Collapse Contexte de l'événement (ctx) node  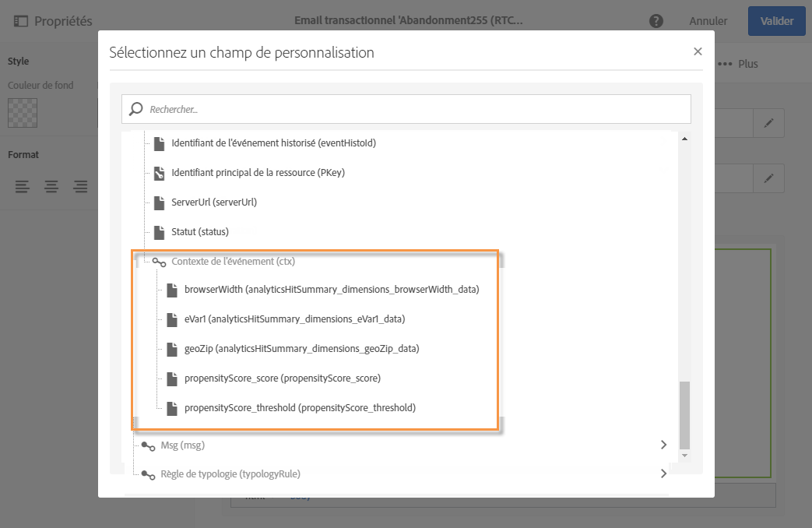[158, 262]
